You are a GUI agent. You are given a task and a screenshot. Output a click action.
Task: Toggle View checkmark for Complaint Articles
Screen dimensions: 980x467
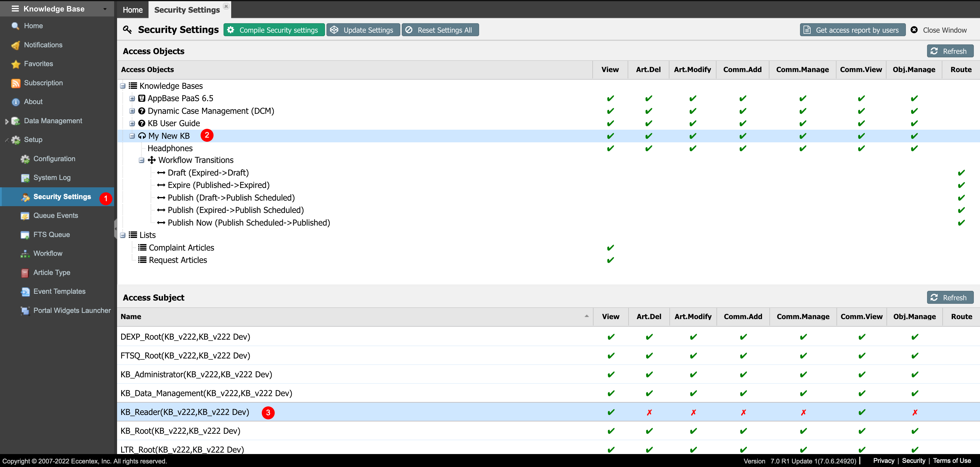(610, 248)
